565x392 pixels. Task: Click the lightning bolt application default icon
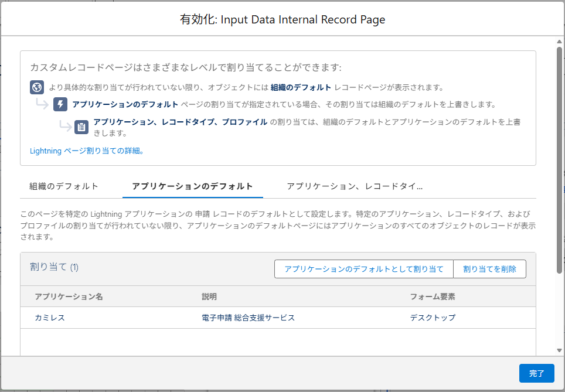(x=61, y=104)
